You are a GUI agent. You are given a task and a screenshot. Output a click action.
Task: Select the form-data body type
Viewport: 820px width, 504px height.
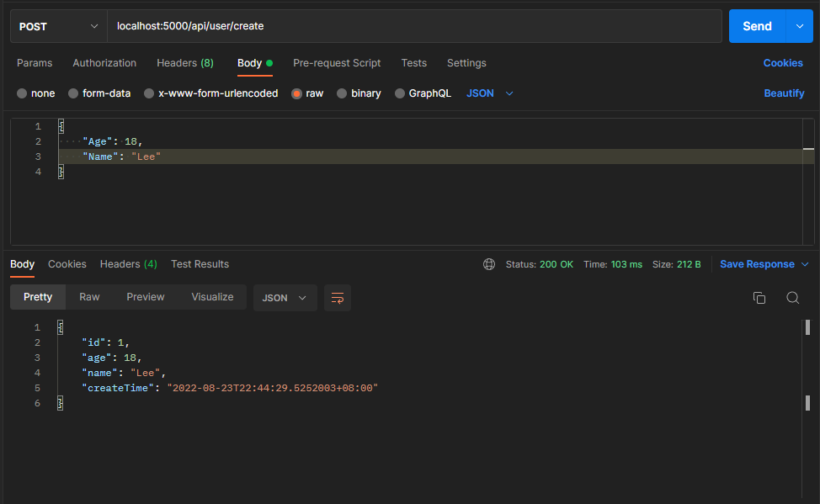click(99, 93)
